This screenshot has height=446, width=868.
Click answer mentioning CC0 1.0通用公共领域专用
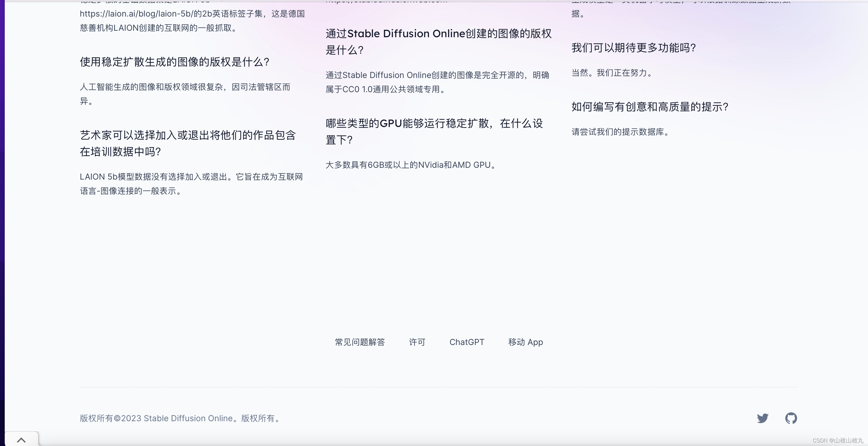coord(437,82)
